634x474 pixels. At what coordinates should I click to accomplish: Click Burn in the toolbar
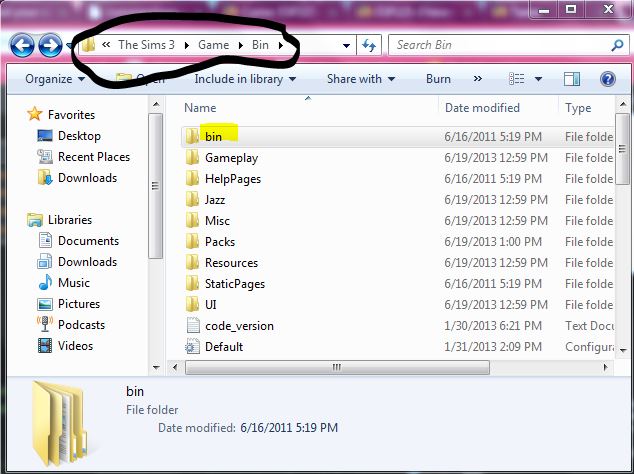coord(438,79)
